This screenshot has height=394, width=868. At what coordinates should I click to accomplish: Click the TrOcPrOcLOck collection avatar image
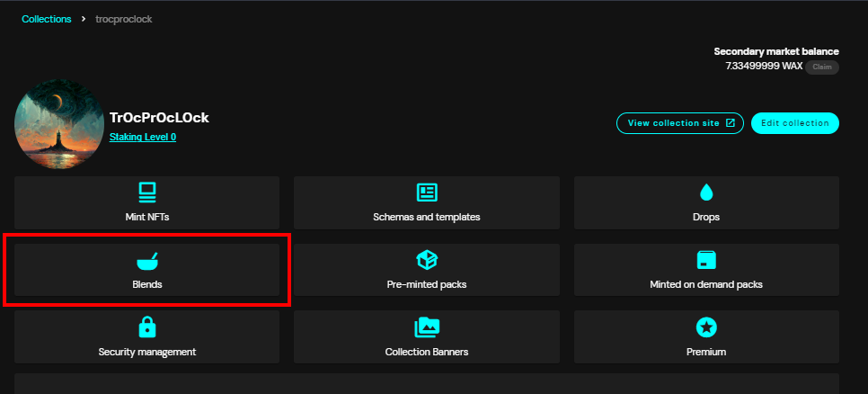59,124
